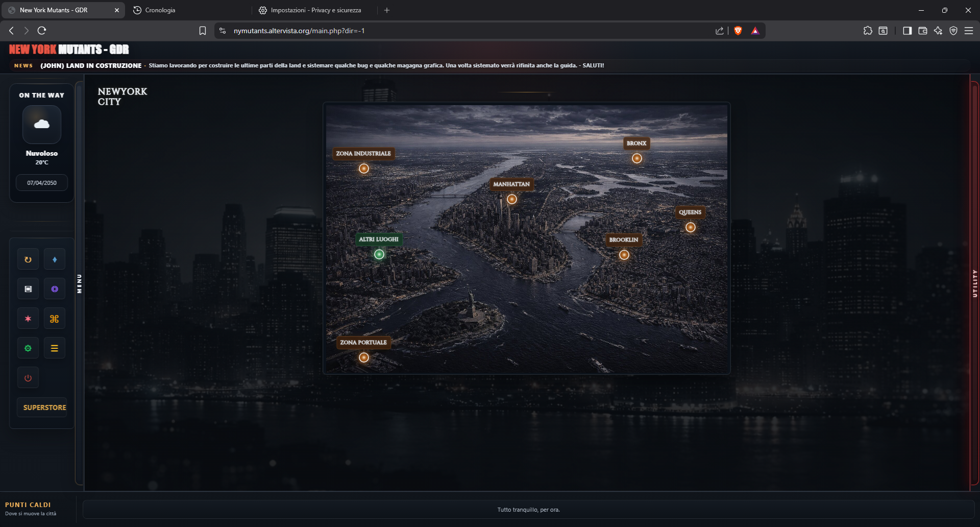Click the ZONA INDUSTRIALE label

point(363,153)
